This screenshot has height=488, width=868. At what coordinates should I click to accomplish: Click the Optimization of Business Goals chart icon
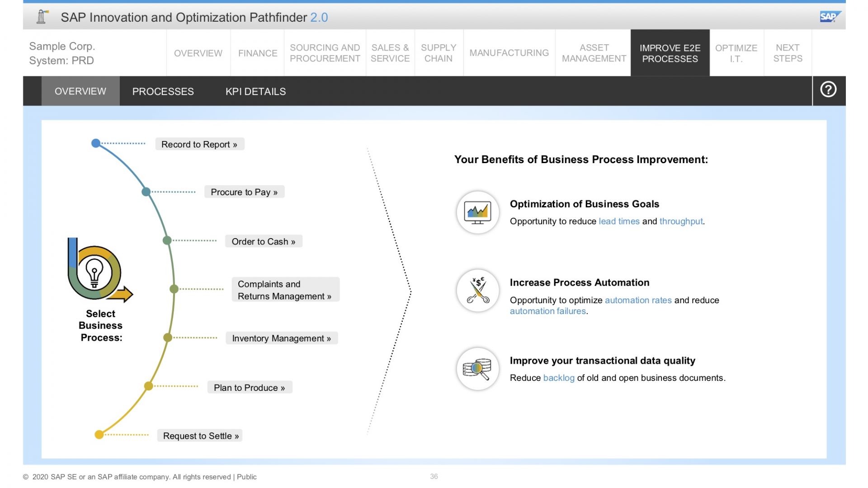click(477, 211)
